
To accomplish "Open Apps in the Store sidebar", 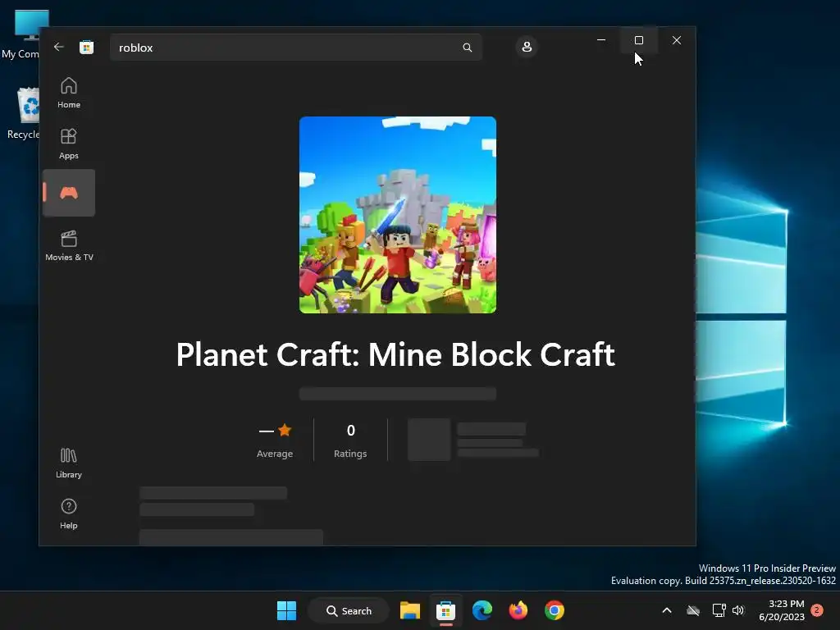I will click(x=69, y=144).
